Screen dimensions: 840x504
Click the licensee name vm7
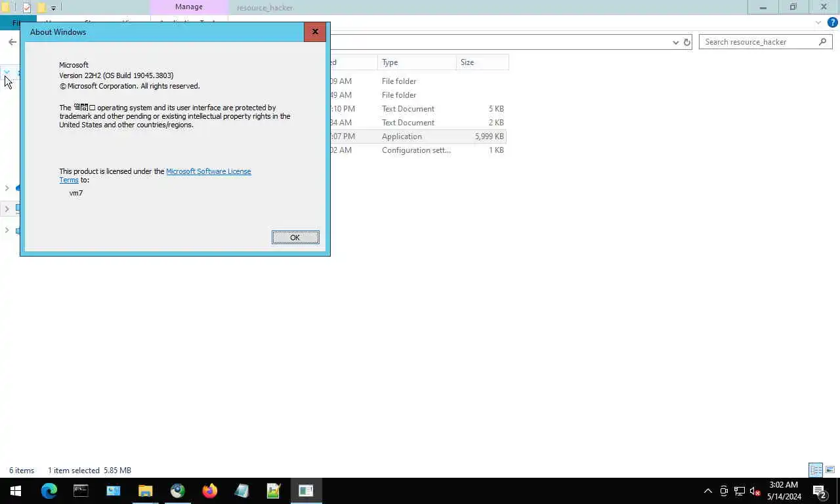[x=76, y=193]
